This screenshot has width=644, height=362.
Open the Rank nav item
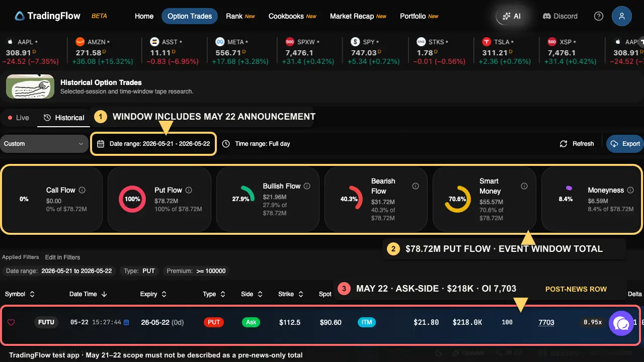point(240,16)
